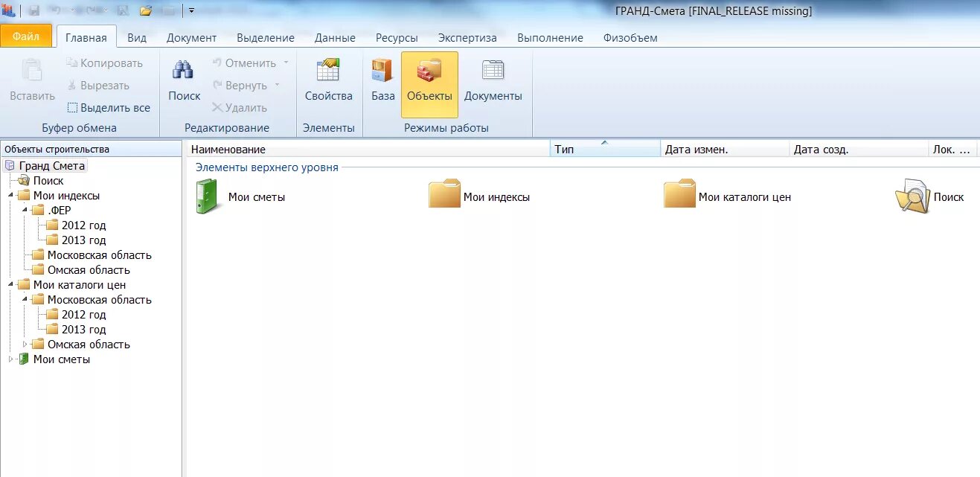
Task: Click Выделить все in the ribbon
Action: click(x=109, y=108)
